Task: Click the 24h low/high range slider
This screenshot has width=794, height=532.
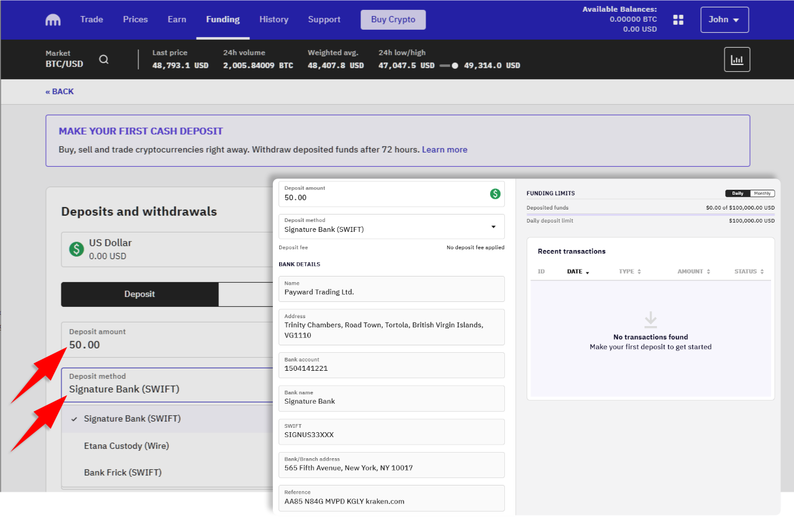Action: [449, 65]
